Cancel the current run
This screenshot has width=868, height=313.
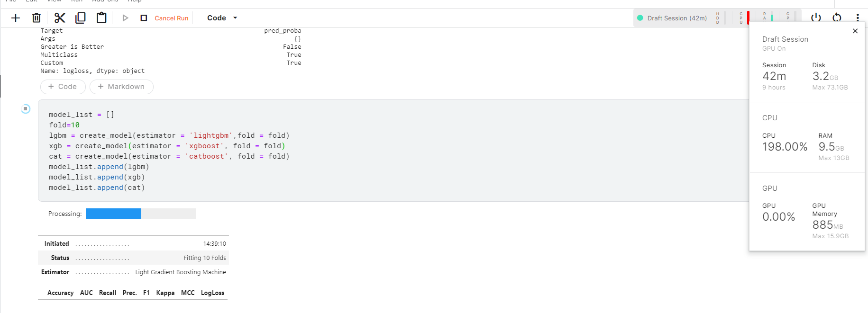171,18
